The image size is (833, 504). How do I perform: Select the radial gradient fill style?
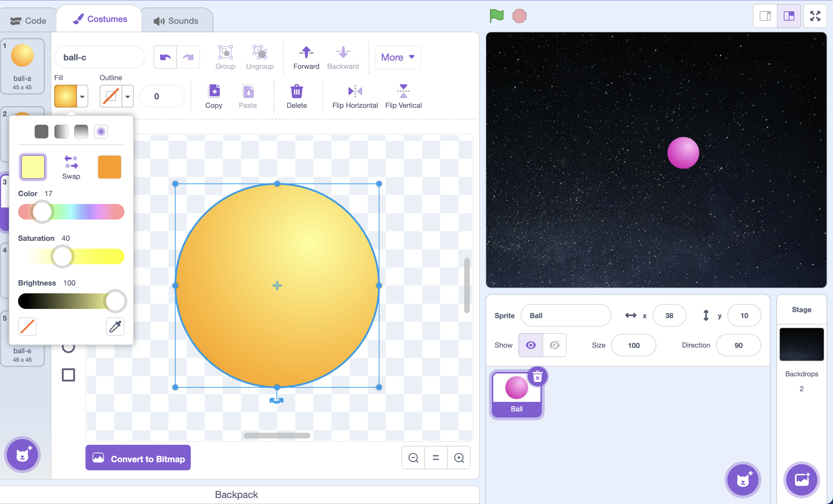(x=101, y=131)
